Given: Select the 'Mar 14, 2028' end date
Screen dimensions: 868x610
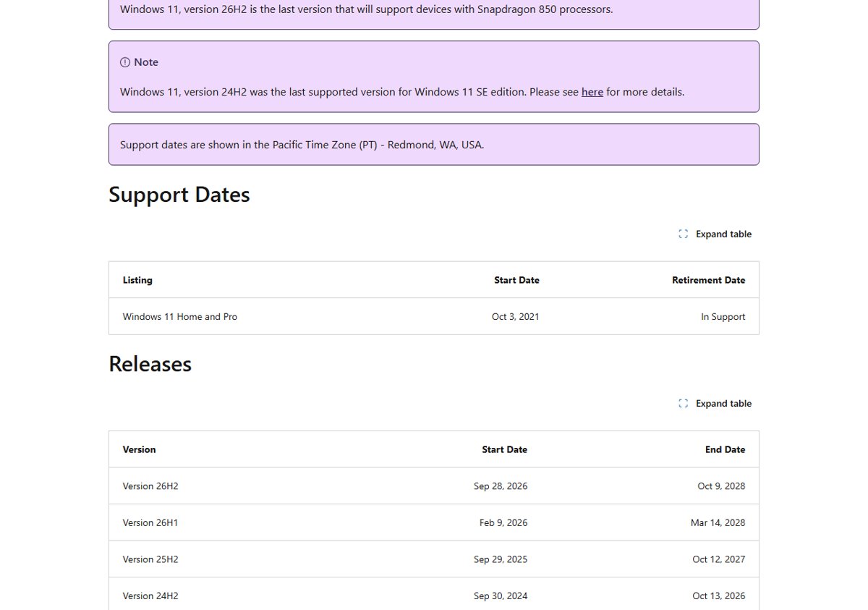Looking at the screenshot, I should coord(718,522).
